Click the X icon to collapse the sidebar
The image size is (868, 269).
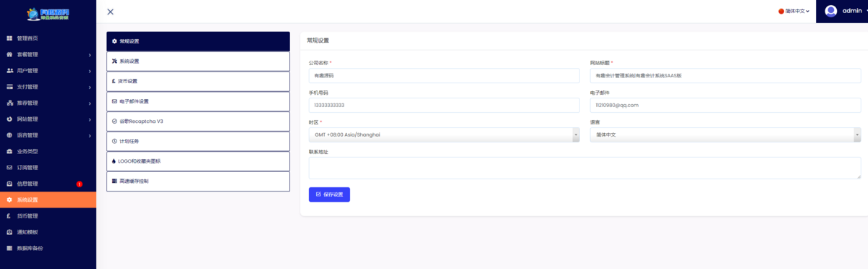pyautogui.click(x=110, y=12)
